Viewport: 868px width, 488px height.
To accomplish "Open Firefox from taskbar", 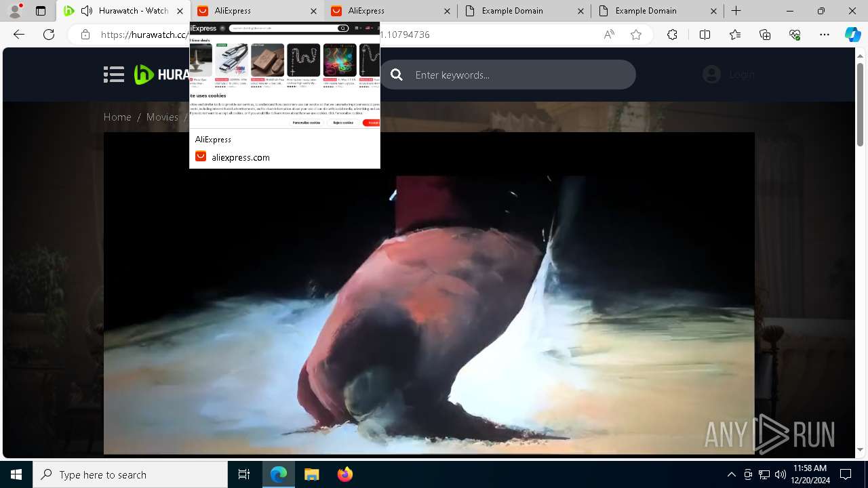I will pyautogui.click(x=344, y=474).
